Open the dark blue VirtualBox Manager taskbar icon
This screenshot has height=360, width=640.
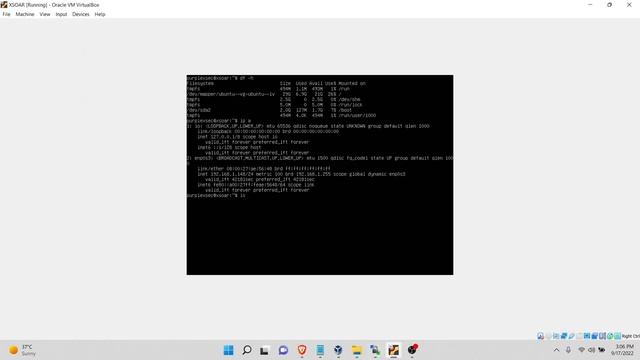(x=338, y=350)
